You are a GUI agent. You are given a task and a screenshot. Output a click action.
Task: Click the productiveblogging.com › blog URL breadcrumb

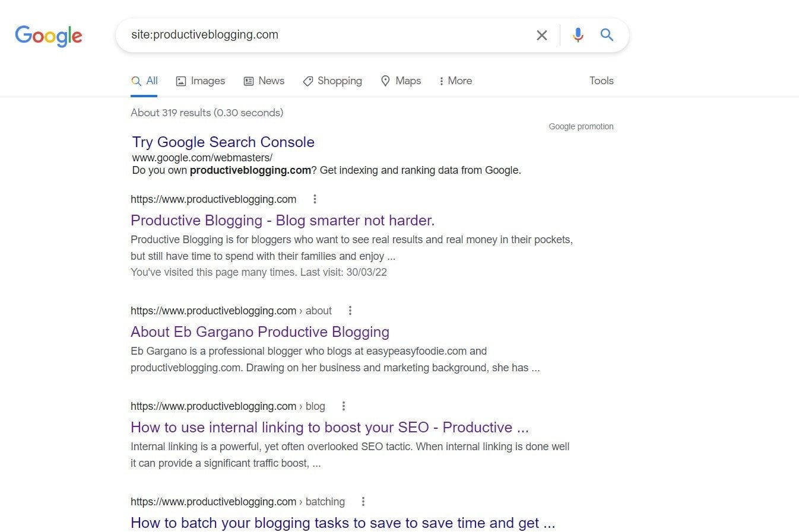pos(228,406)
